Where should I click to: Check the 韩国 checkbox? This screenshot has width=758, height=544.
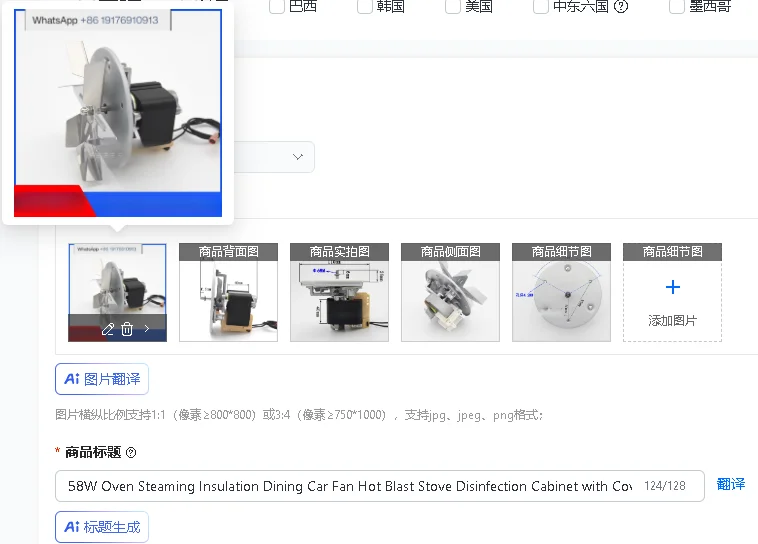point(364,6)
